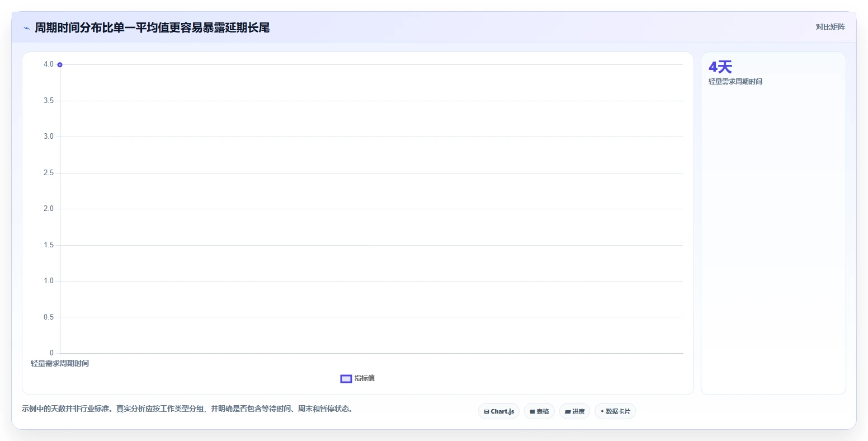The height and width of the screenshot is (441, 868).
Task: Click the y-axis value 2.5
Action: [x=49, y=173]
